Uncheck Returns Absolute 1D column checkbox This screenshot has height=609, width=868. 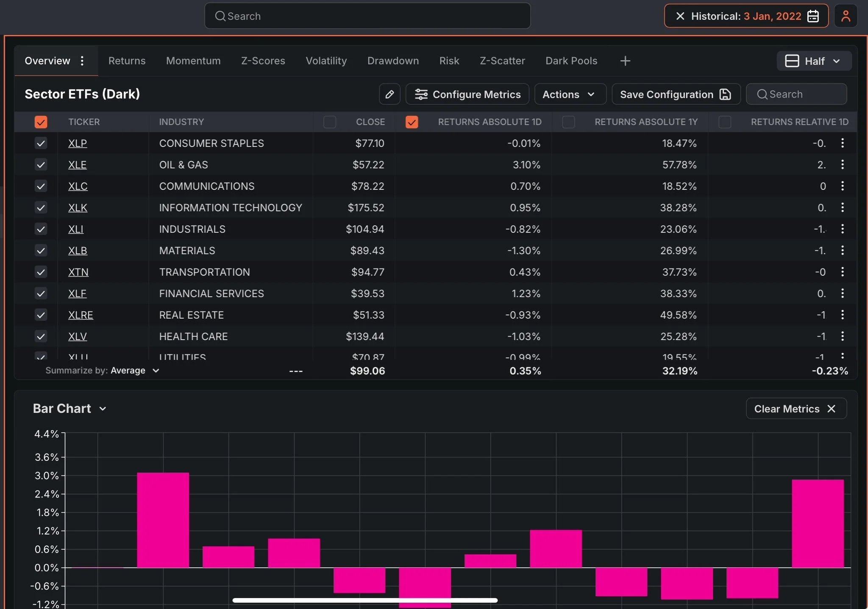point(412,122)
